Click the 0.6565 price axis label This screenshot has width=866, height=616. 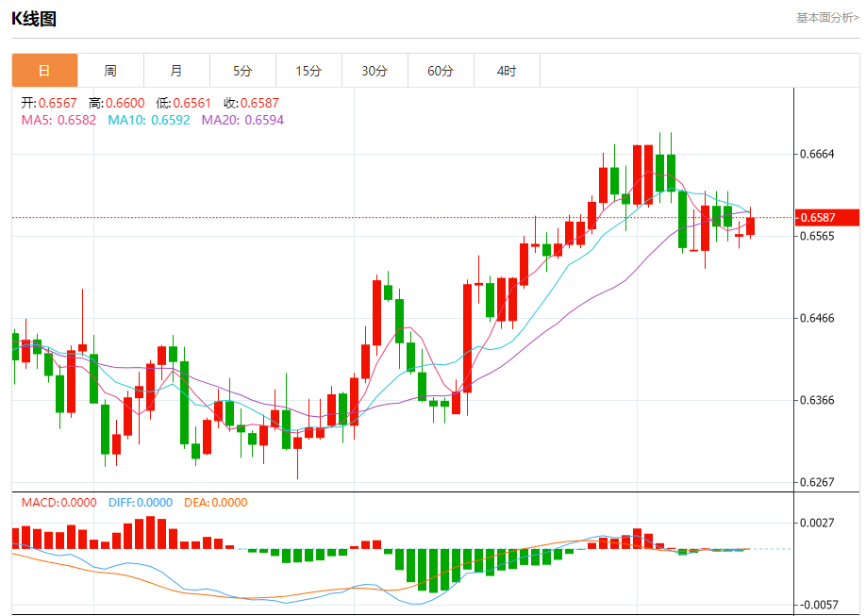coord(817,237)
